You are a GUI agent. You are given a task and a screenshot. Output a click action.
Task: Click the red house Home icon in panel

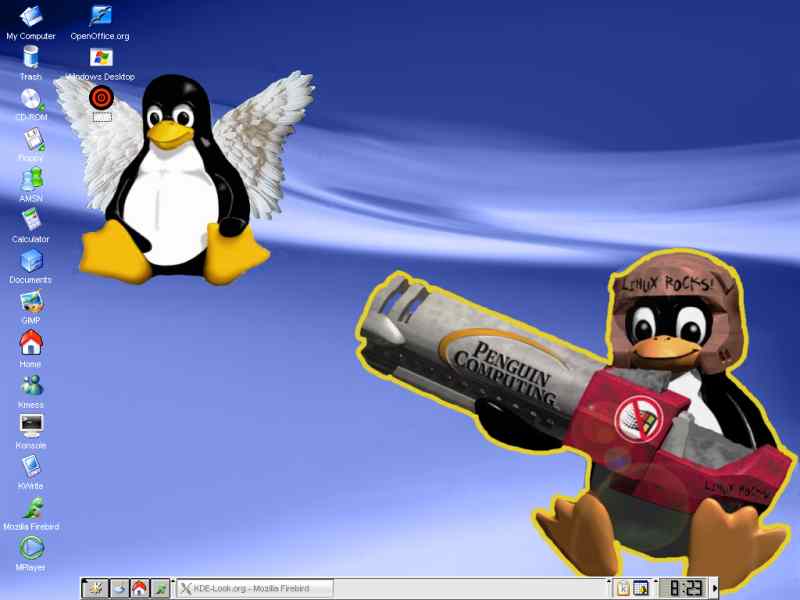[x=140, y=588]
